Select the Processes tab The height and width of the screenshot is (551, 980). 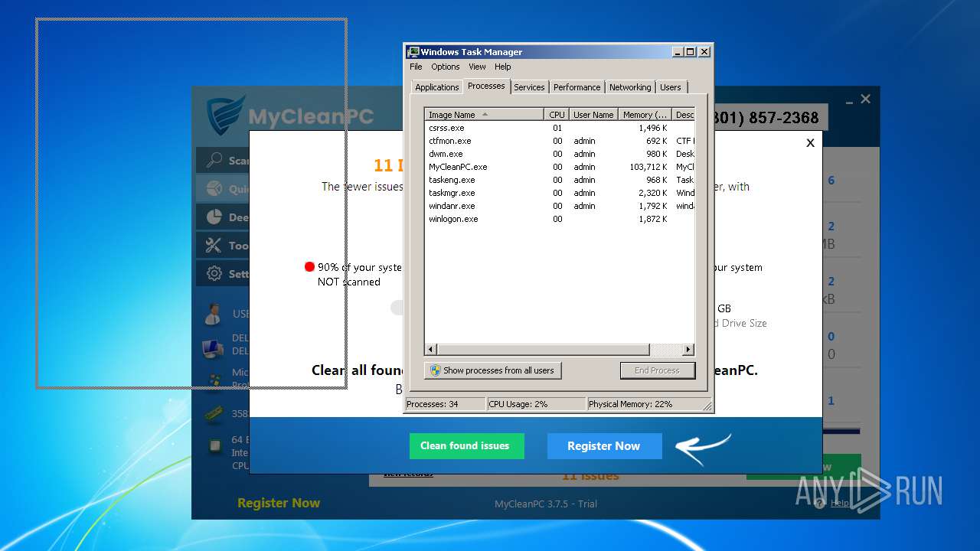point(486,86)
